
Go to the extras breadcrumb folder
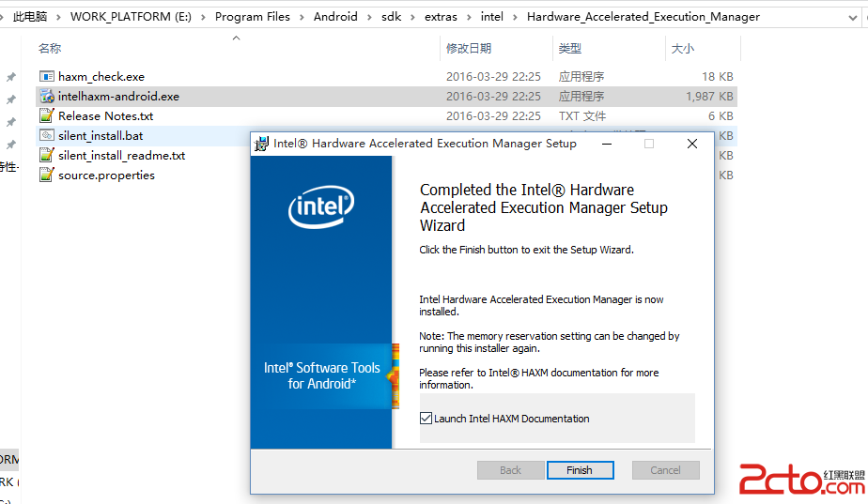442,17
